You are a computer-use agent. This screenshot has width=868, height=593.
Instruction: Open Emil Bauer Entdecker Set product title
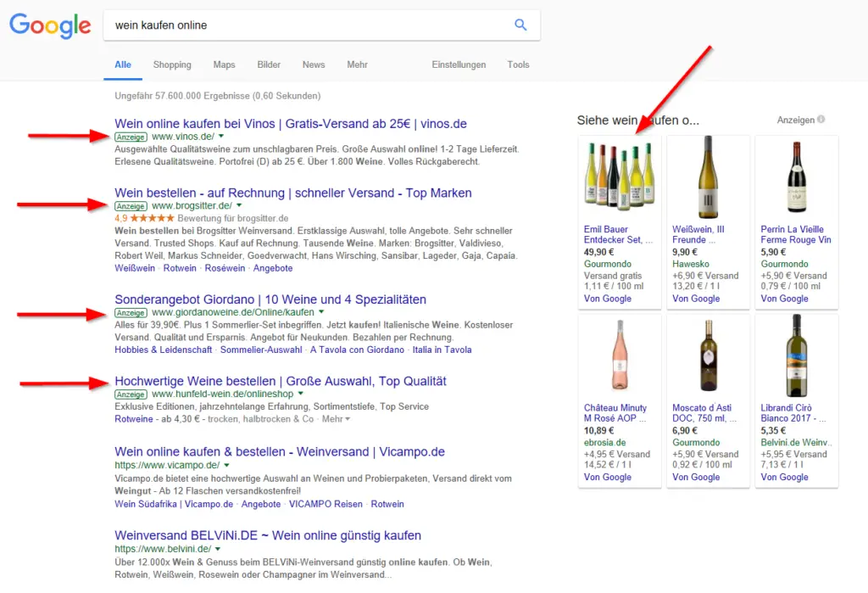tap(618, 234)
